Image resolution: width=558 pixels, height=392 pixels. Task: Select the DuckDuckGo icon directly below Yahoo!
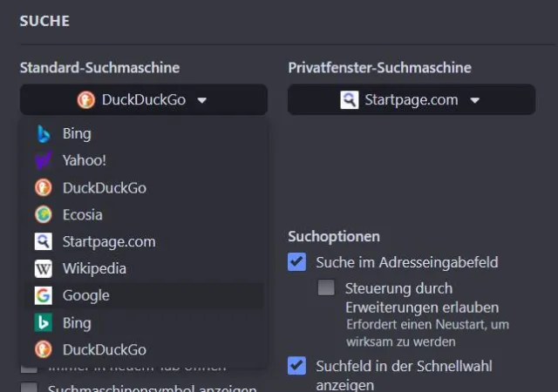click(x=44, y=187)
